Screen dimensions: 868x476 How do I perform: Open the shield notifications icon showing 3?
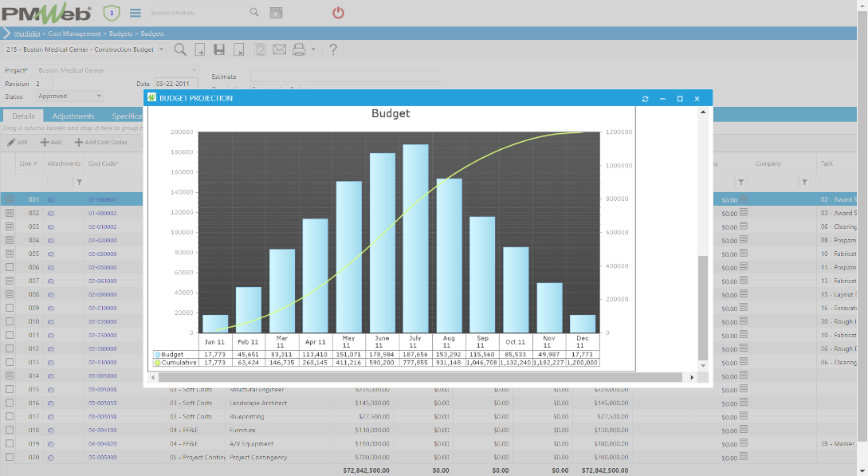pyautogui.click(x=112, y=13)
